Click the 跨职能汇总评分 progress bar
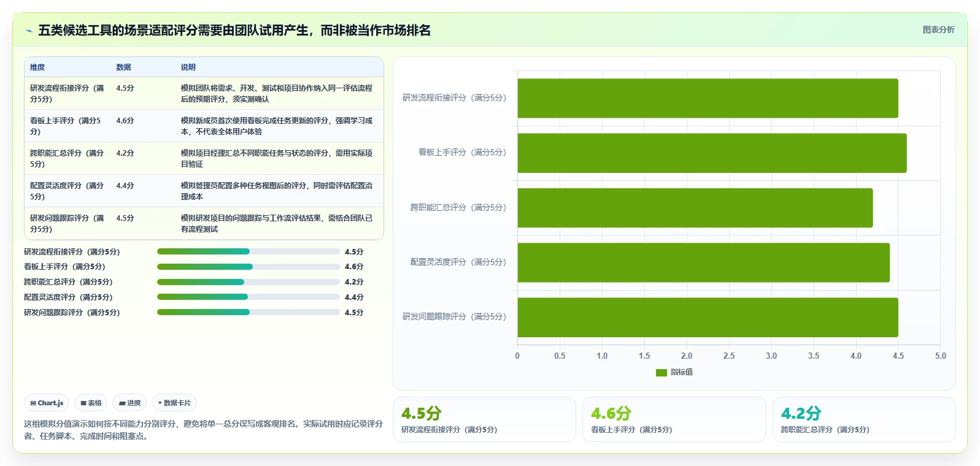 [249, 282]
